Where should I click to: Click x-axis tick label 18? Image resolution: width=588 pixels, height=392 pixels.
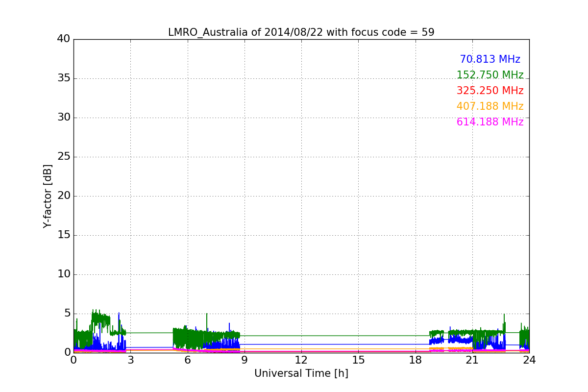pyautogui.click(x=415, y=360)
